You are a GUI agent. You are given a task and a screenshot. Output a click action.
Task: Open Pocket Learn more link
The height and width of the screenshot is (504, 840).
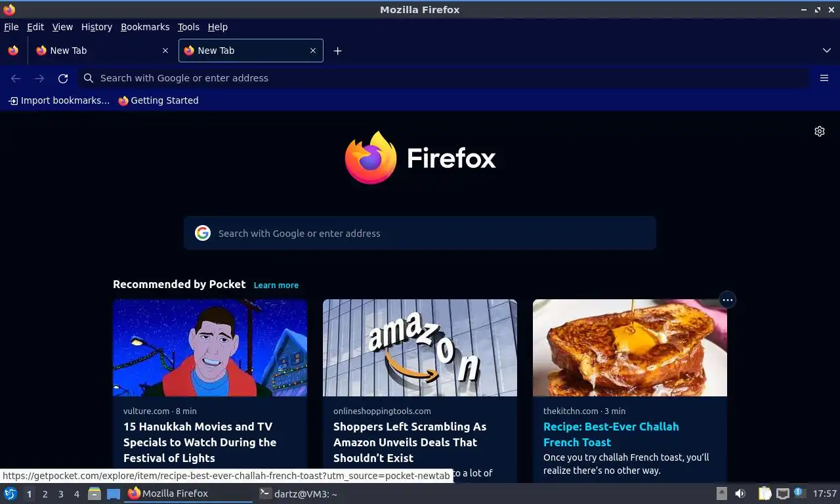276,285
